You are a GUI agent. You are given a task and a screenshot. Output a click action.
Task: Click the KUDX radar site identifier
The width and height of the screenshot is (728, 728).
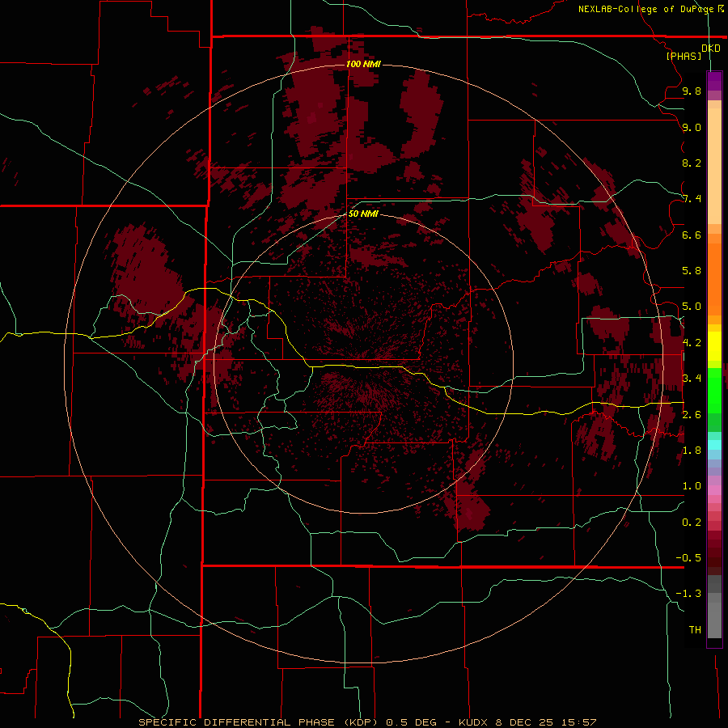click(473, 722)
